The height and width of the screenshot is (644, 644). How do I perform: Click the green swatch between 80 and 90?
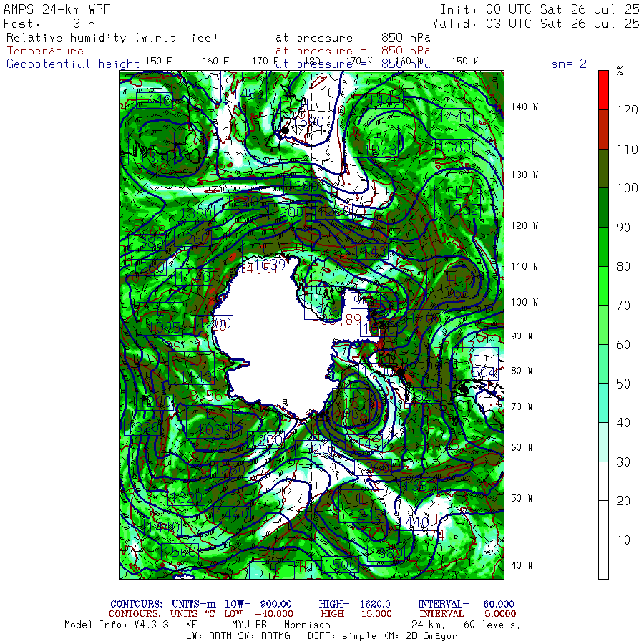pyautogui.click(x=603, y=246)
